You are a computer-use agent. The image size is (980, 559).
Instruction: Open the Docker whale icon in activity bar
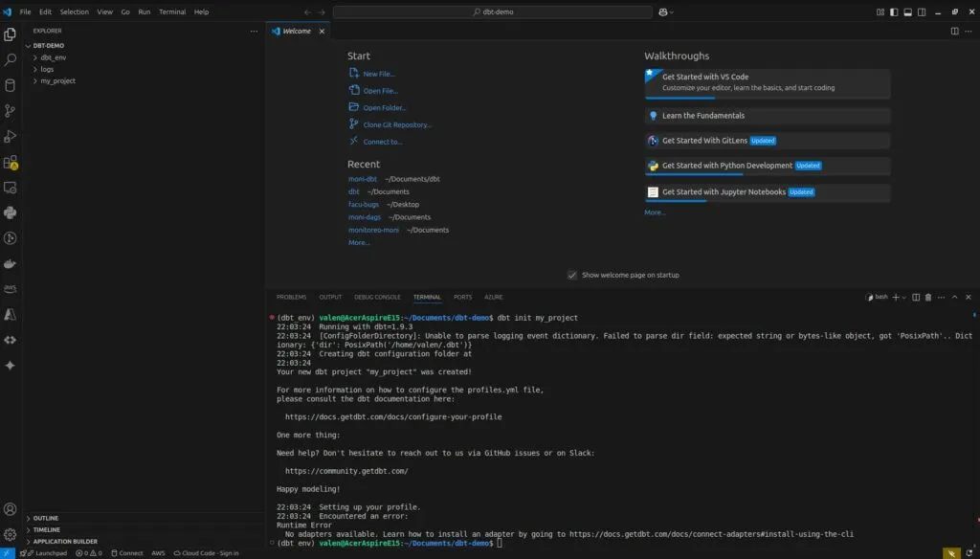click(10, 264)
